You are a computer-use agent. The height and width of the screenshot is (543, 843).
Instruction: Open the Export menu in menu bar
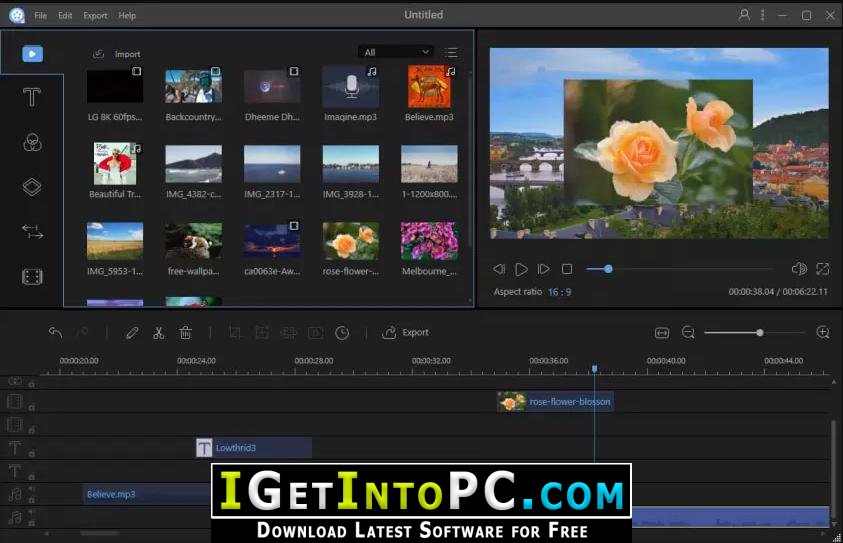tap(95, 16)
